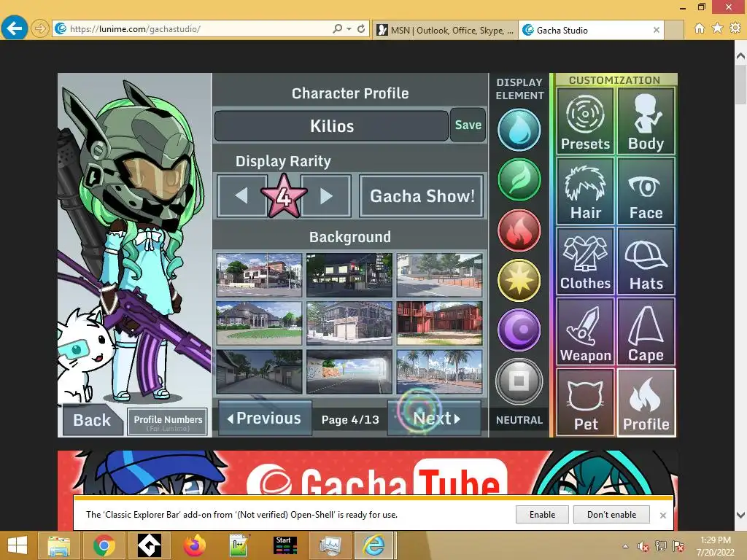Choose the night street traffic light background

coord(349,275)
